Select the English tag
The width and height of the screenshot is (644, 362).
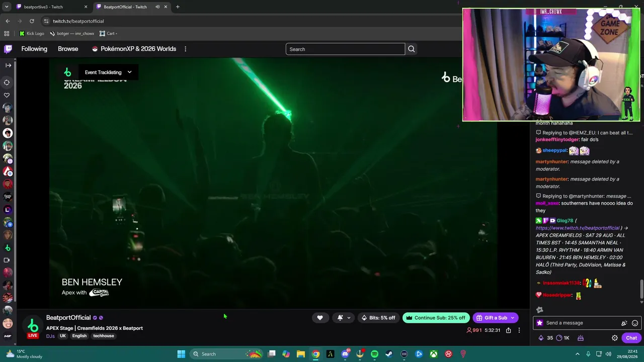coord(79,336)
